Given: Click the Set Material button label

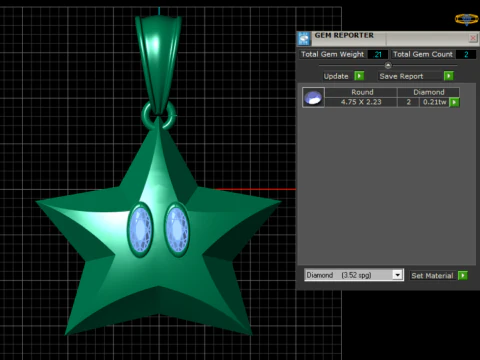Looking at the screenshot, I should 432,275.
